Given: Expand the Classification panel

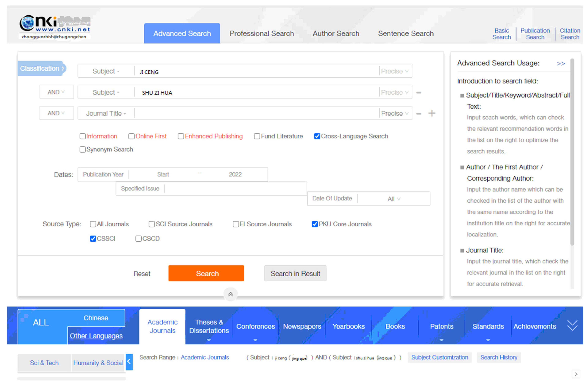Looking at the screenshot, I should pos(42,68).
